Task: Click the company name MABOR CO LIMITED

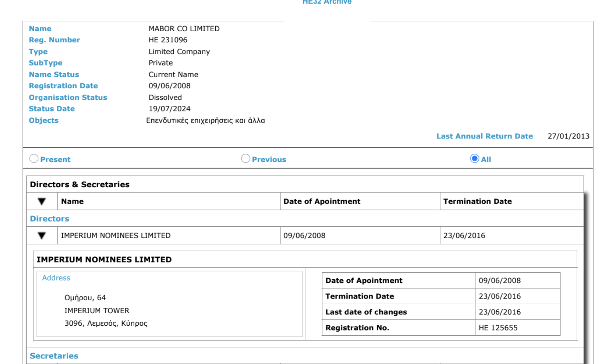Action: pyautogui.click(x=184, y=29)
